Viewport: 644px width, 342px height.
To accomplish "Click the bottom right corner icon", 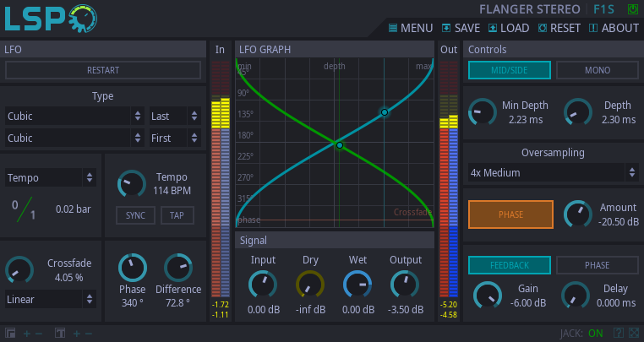I will coord(634,333).
